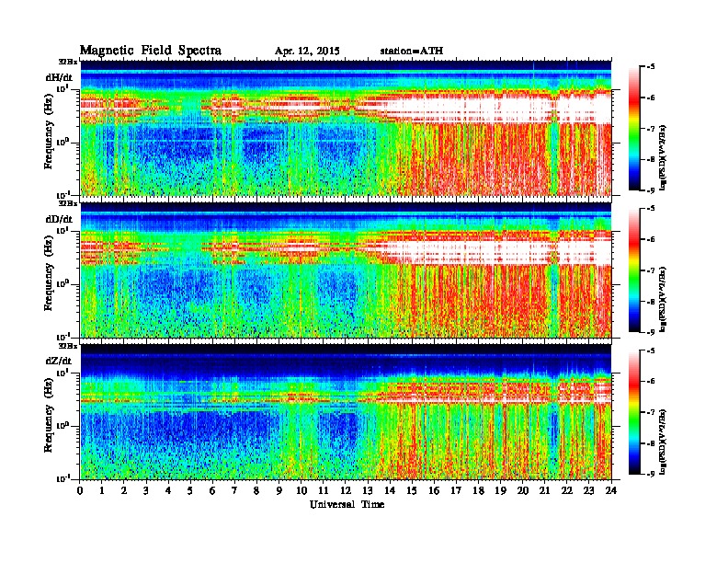Click the hour tick label "21" on time axis
The width and height of the screenshot is (728, 563).
pyautogui.click(x=544, y=490)
